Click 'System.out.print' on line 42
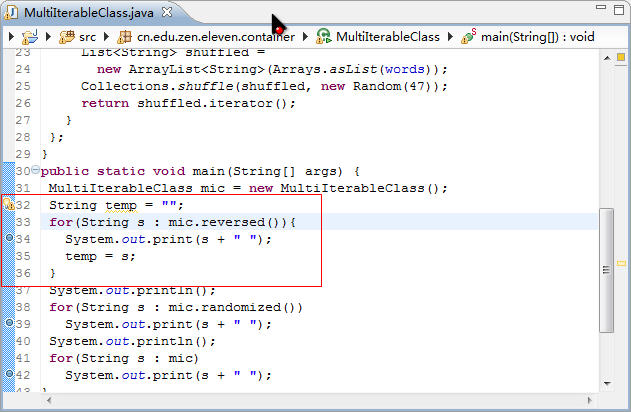Viewport: 631px width, 412px height. (x=129, y=375)
